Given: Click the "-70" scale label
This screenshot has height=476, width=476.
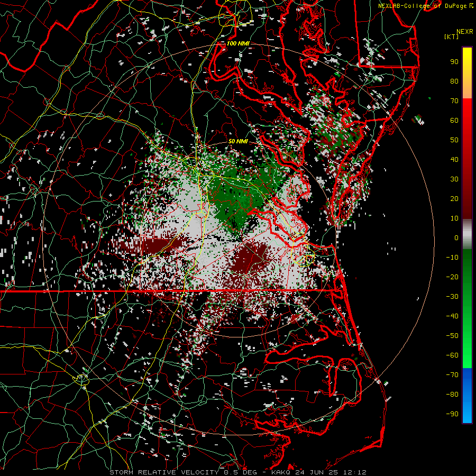Looking at the screenshot, I should tap(452, 375).
